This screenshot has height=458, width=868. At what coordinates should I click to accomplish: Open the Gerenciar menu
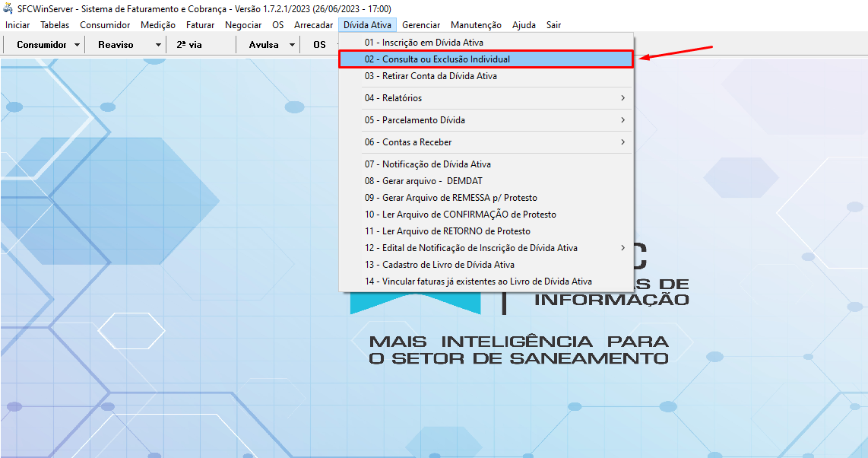tap(421, 24)
